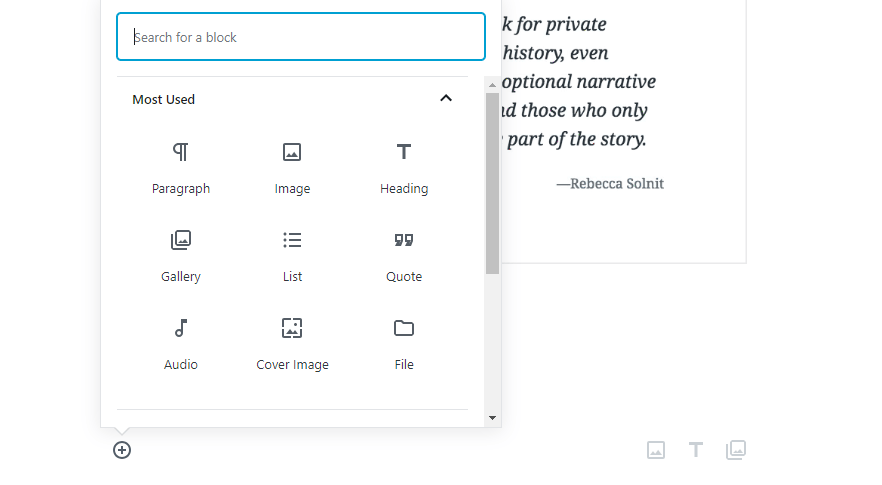Select the File block icon
This screenshot has width=882, height=485.
click(x=404, y=329)
